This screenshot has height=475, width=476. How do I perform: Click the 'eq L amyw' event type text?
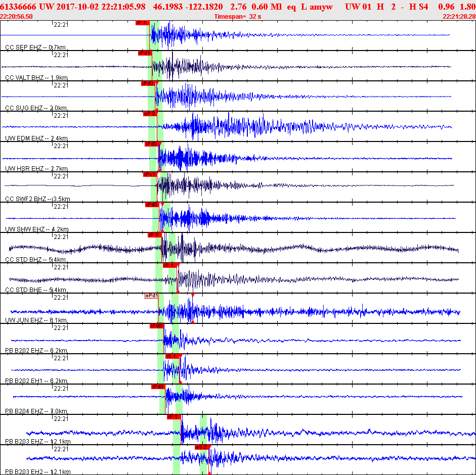coord(310,7)
